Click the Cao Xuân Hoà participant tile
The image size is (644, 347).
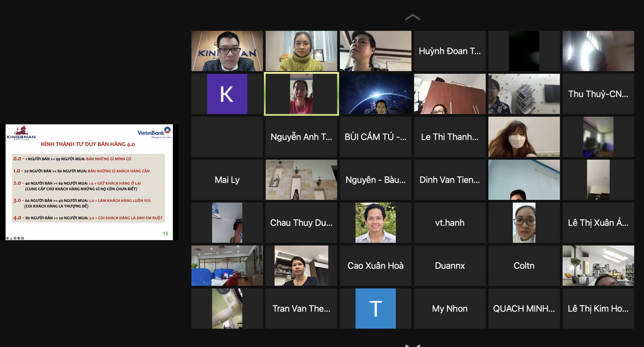pos(375,266)
